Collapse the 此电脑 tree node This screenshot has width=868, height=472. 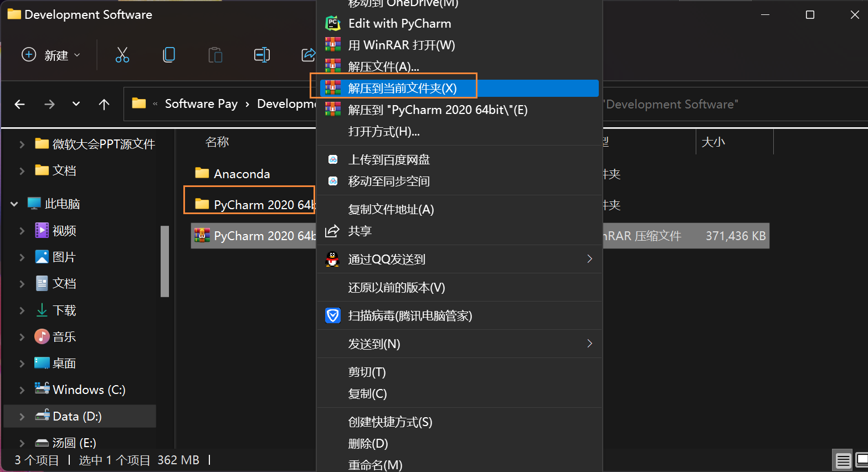[14, 204]
